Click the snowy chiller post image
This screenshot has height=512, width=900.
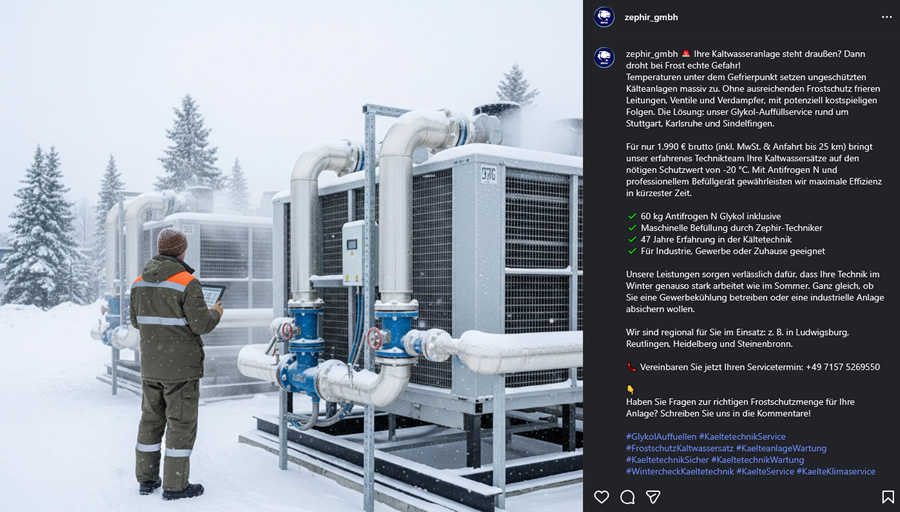291,256
